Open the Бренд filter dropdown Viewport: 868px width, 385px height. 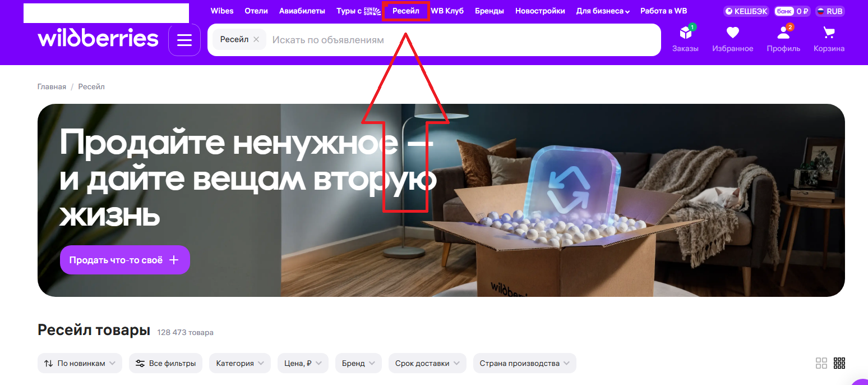(357, 363)
